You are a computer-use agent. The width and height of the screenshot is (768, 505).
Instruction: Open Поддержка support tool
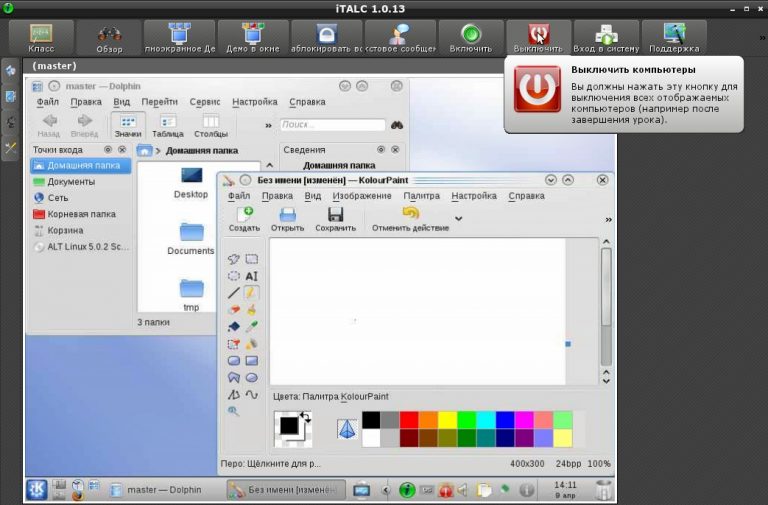tap(674, 38)
